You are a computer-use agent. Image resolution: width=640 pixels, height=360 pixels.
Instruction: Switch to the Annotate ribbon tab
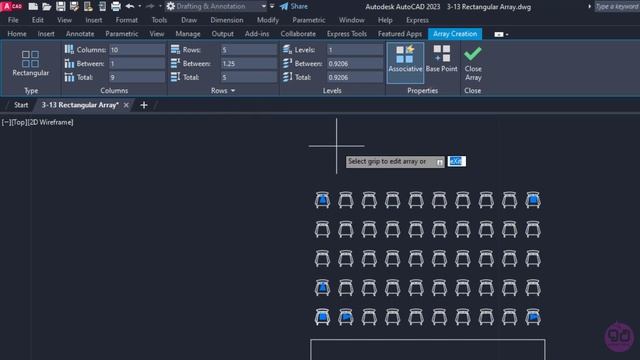pyautogui.click(x=80, y=34)
